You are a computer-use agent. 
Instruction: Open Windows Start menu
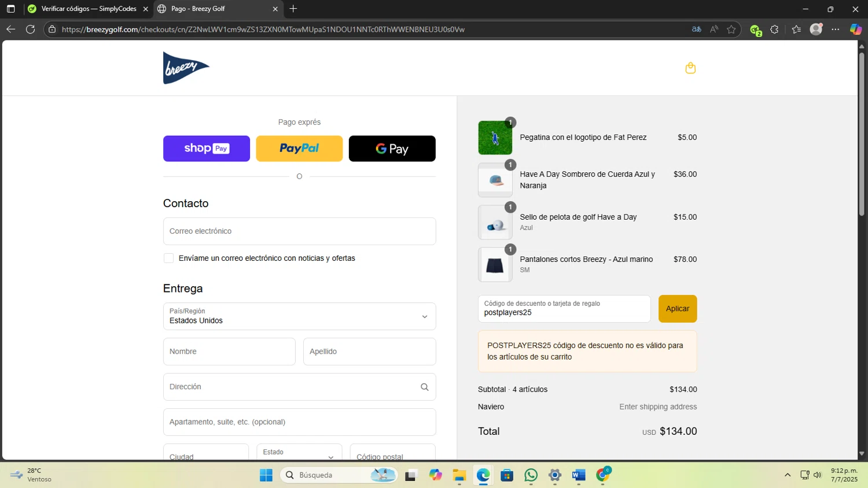click(266, 475)
